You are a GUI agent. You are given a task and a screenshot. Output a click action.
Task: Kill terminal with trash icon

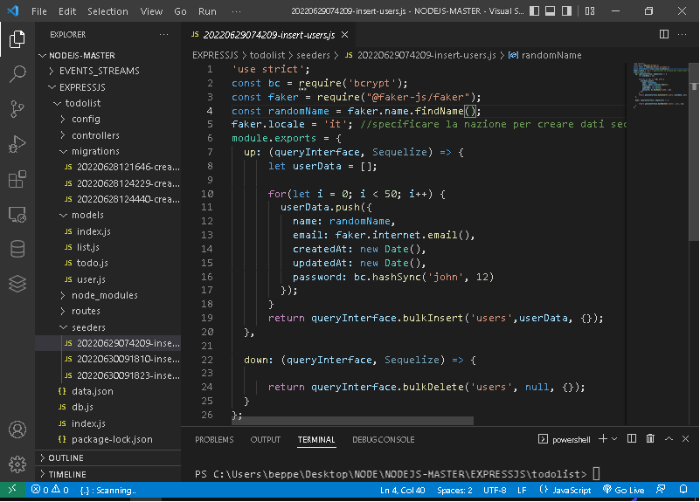click(x=650, y=439)
